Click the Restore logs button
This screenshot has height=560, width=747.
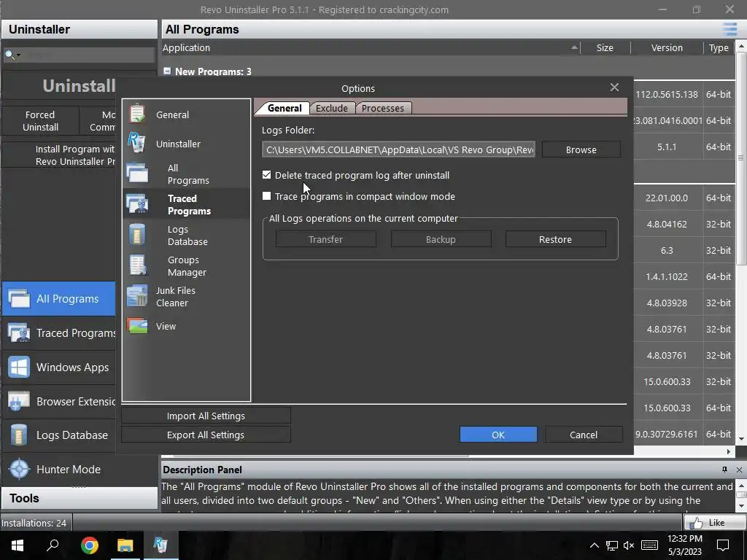[x=555, y=239]
